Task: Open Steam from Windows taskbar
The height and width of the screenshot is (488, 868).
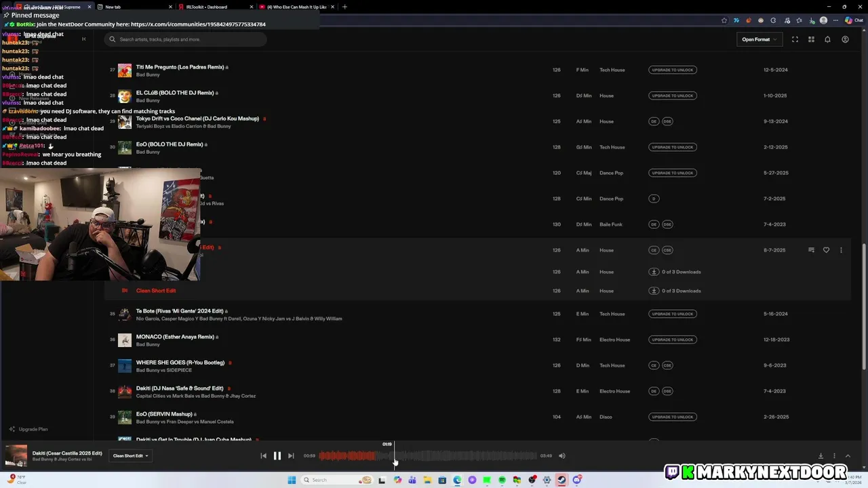Action: pyautogui.click(x=561, y=480)
